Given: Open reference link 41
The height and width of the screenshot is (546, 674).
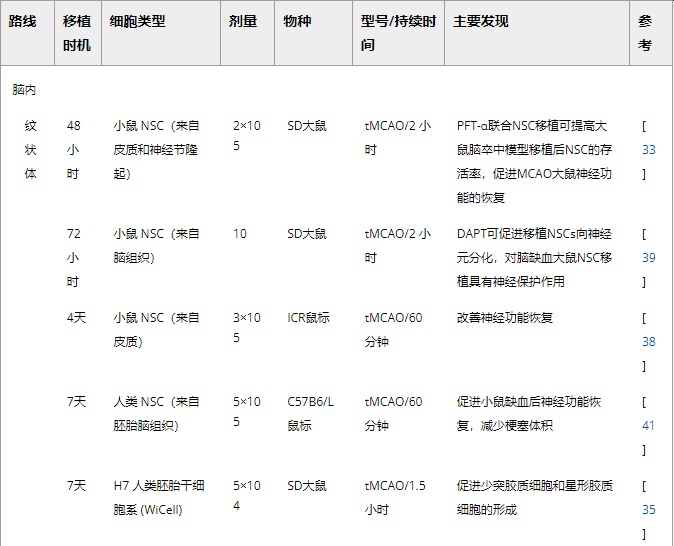Looking at the screenshot, I should pos(648,425).
